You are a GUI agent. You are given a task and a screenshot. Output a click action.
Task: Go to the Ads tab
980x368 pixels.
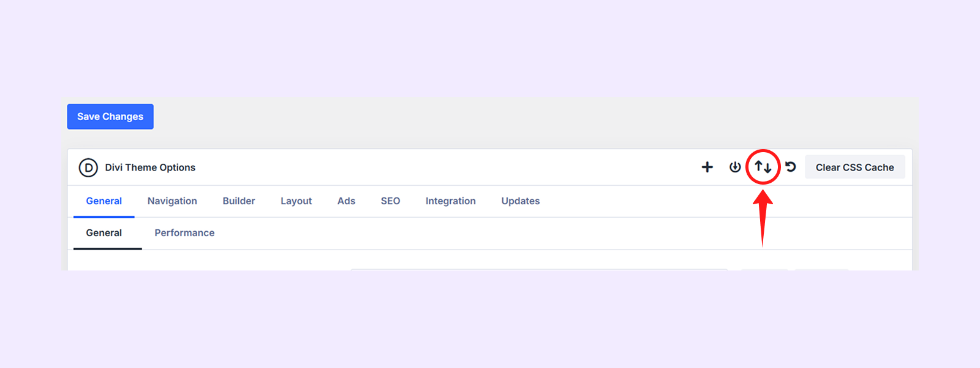pyautogui.click(x=346, y=201)
